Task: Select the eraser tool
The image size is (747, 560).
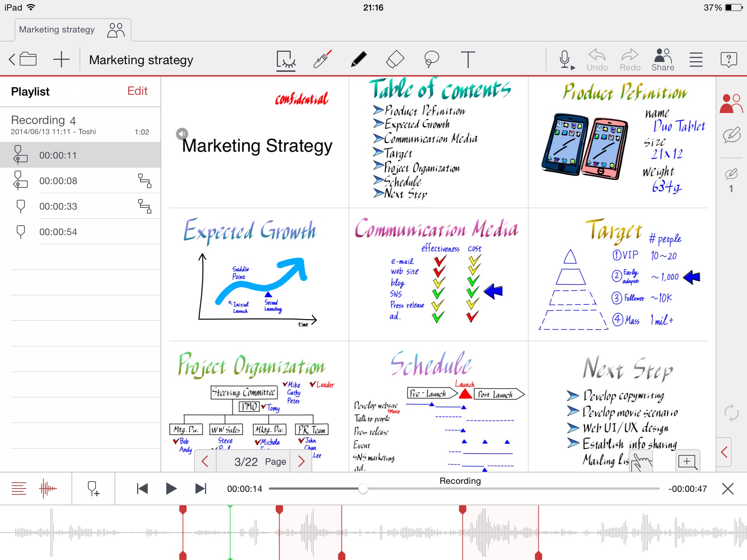Action: tap(394, 58)
